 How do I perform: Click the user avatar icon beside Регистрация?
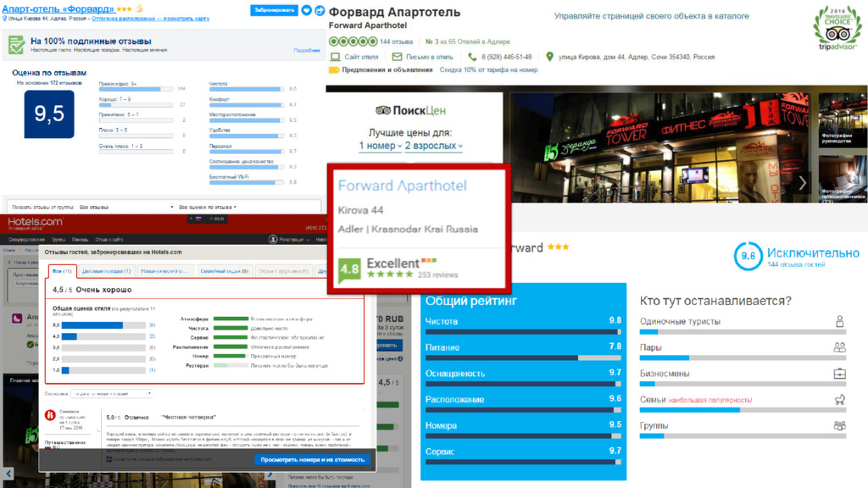click(x=273, y=240)
